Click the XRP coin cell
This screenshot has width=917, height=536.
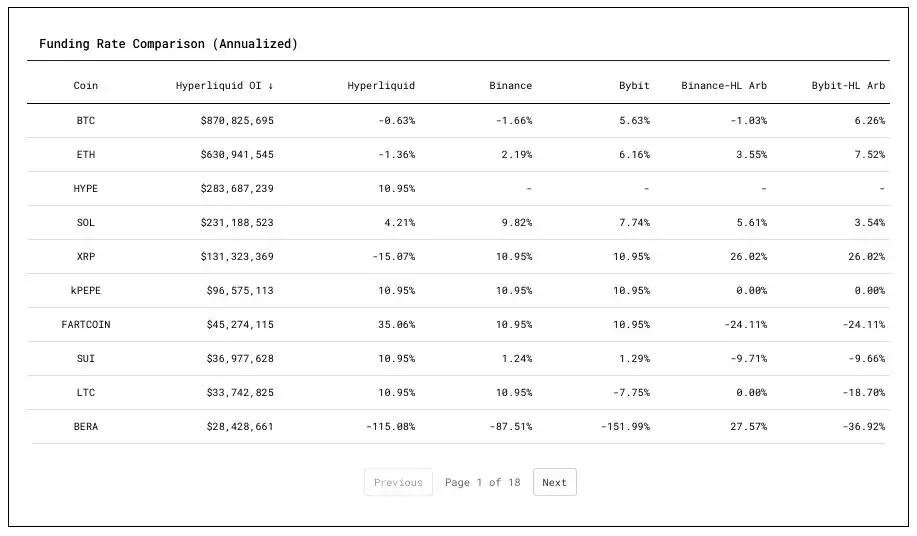(86, 257)
